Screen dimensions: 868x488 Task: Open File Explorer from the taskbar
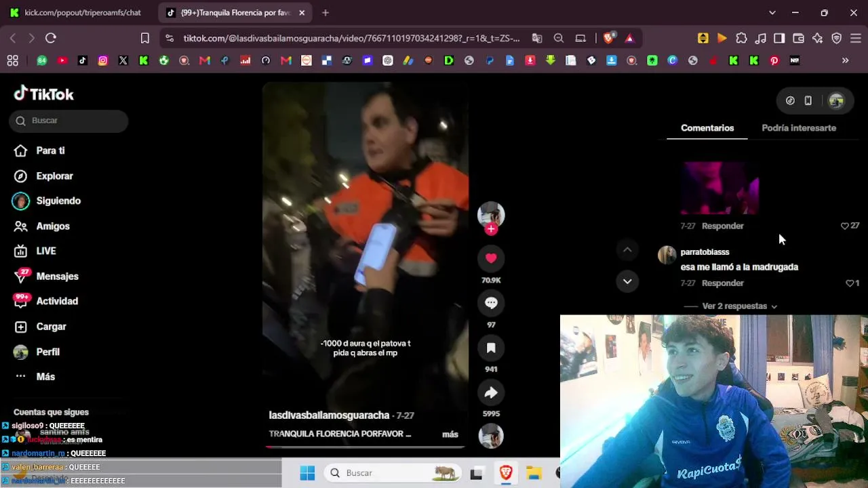[534, 473]
